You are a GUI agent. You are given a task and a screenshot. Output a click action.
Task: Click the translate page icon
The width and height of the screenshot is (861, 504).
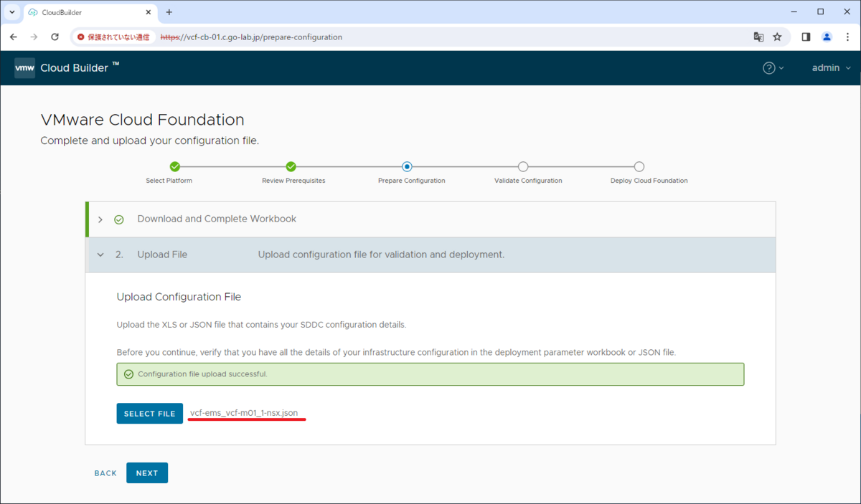point(758,37)
